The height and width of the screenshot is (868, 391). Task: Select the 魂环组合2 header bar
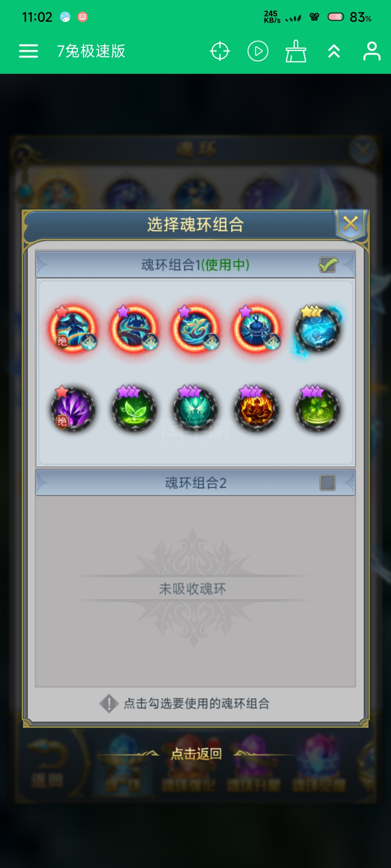[195, 483]
